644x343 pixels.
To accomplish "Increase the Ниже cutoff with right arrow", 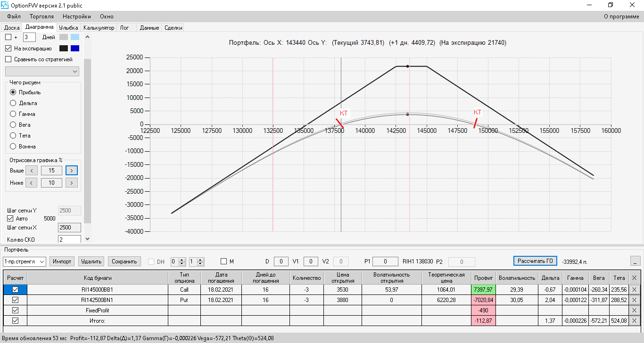I will tap(72, 183).
